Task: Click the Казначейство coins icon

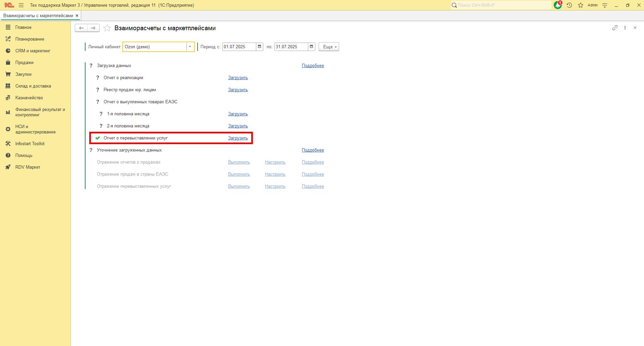Action: click(8, 98)
